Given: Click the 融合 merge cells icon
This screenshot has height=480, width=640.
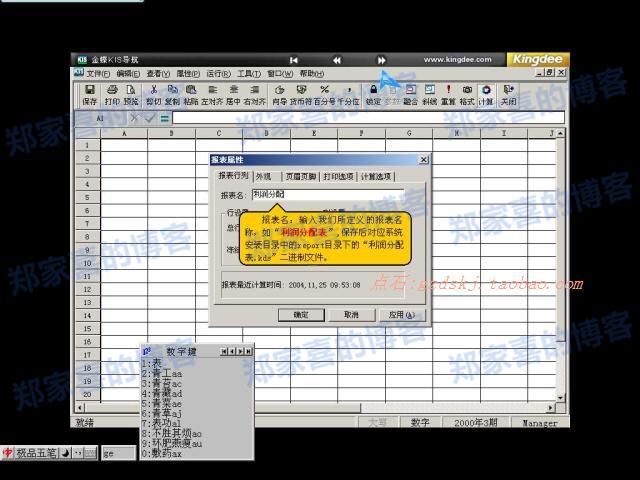Looking at the screenshot, I should (410, 95).
